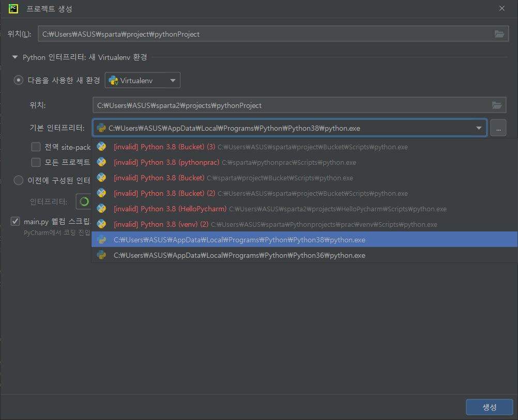Click invalid interpreter icon for Bucket (3)
Viewport: 518px width, 420px height.
tap(101, 147)
